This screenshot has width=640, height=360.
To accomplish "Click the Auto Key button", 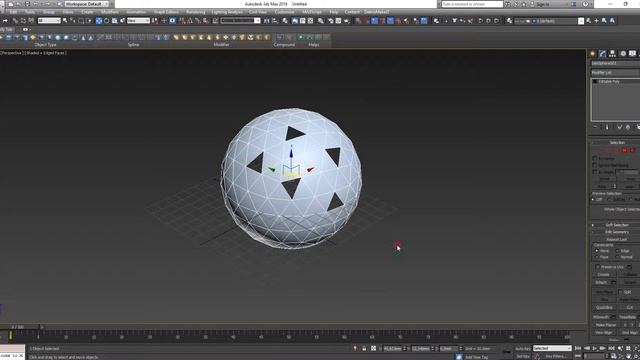I will click(x=522, y=349).
